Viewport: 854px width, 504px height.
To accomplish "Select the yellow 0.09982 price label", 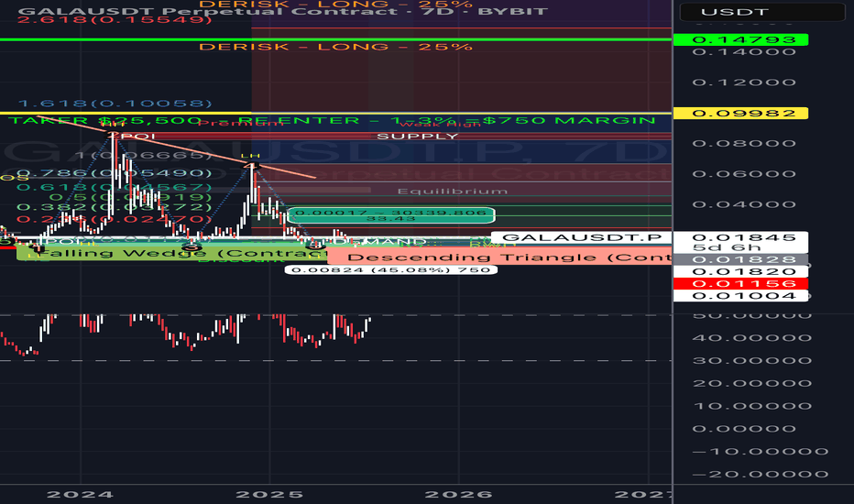I will tap(740, 114).
